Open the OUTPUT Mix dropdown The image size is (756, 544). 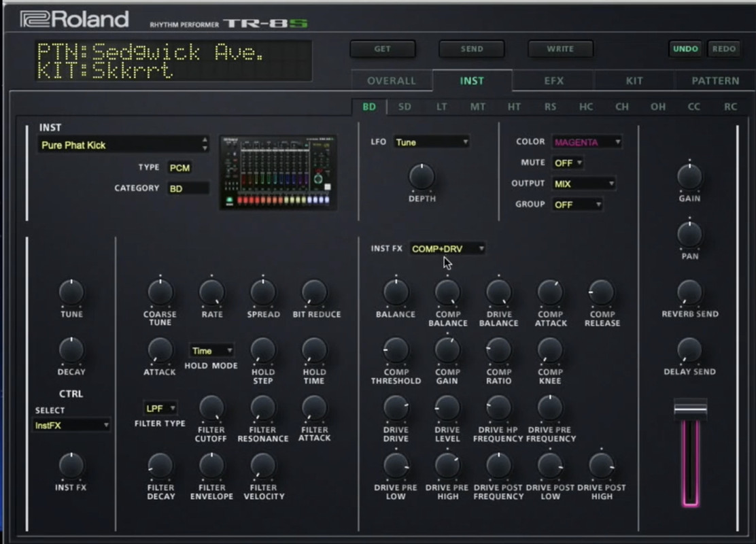coord(583,184)
